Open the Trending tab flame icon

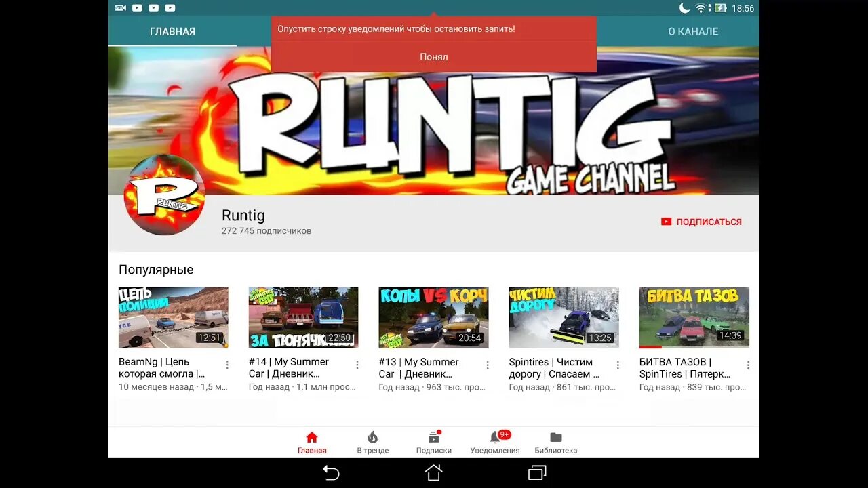(372, 437)
